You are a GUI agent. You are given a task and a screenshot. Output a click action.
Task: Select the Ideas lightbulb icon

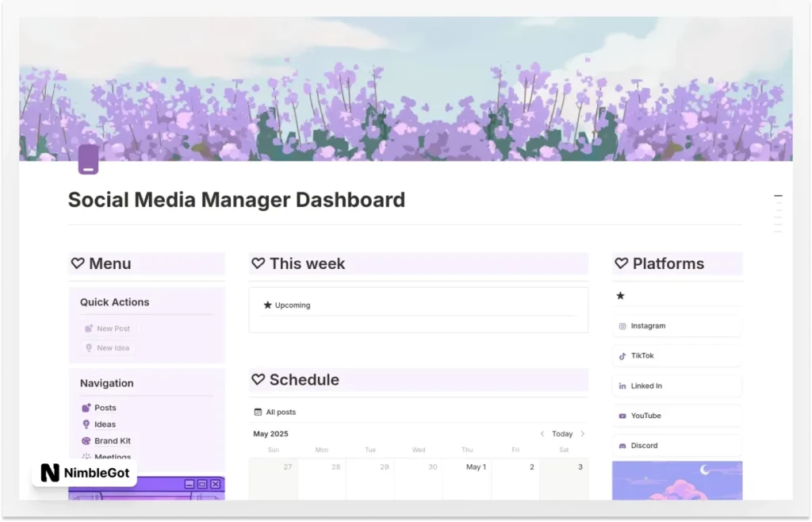coord(87,424)
